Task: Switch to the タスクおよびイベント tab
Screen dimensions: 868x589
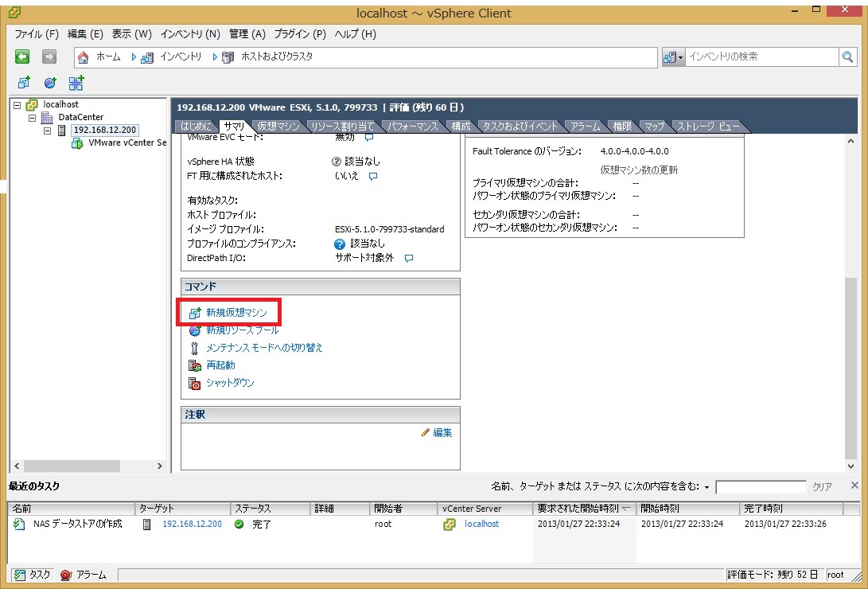Action: click(520, 127)
